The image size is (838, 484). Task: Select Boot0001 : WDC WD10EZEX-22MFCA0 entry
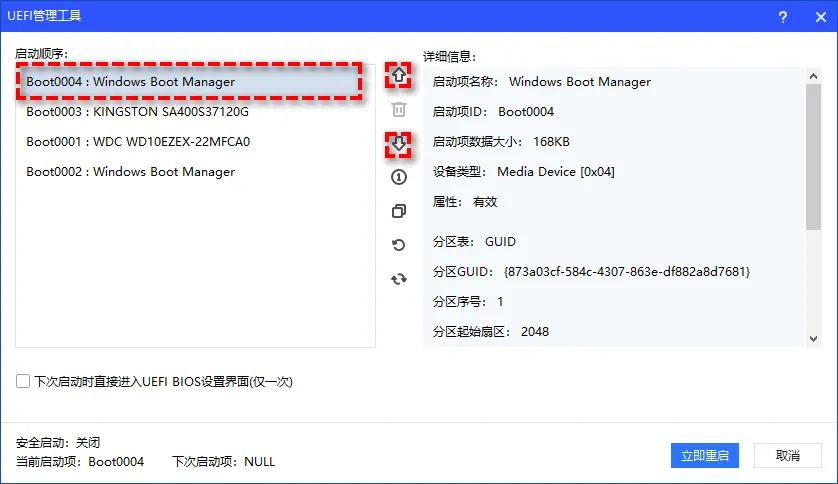point(196,142)
